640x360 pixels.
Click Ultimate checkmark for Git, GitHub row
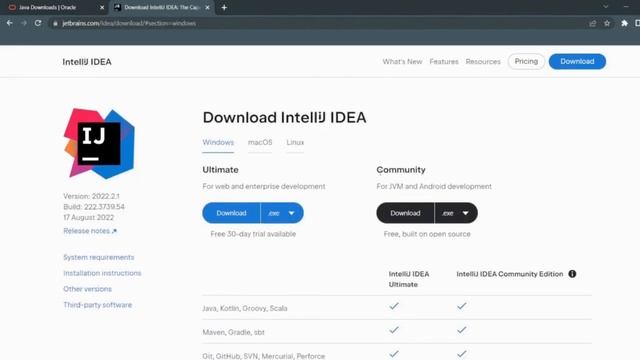394,354
